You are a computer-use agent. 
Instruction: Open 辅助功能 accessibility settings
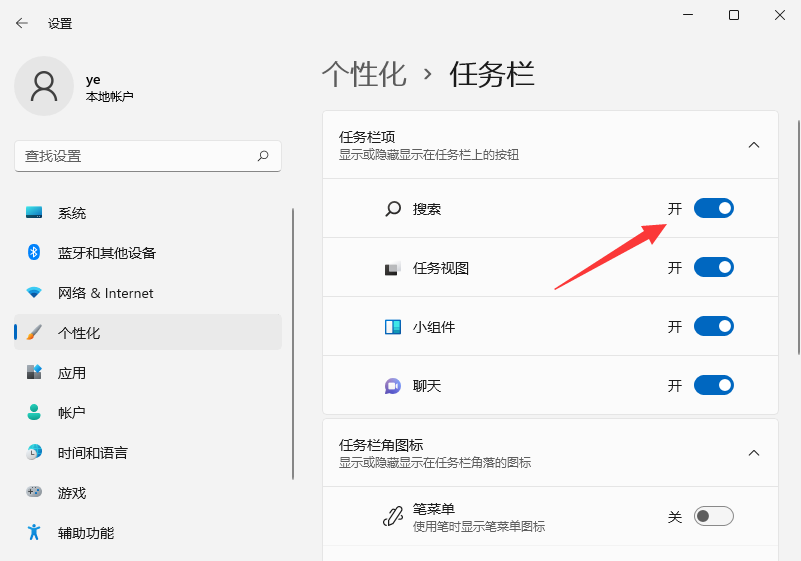click(x=85, y=533)
